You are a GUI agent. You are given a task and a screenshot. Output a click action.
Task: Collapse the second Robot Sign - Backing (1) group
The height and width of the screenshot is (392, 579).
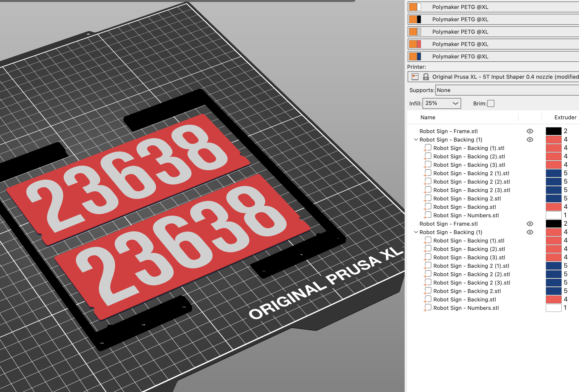[x=416, y=232]
